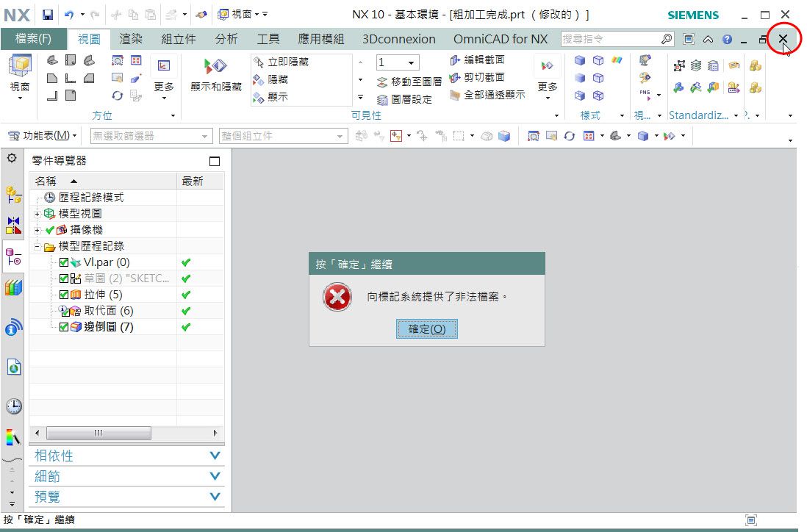Expand the 模型視圖 tree node

(x=37, y=214)
